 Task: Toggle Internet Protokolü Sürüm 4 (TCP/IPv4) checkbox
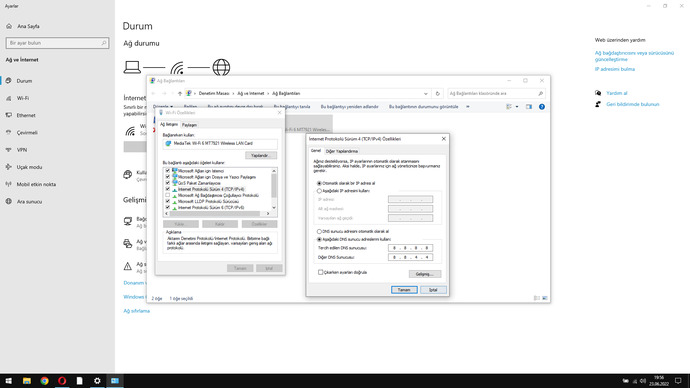coord(168,189)
